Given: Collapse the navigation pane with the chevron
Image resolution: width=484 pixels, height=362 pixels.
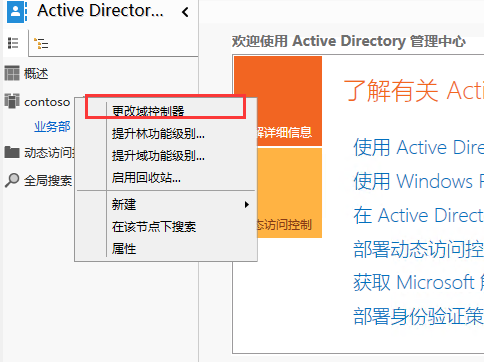Looking at the screenshot, I should [x=185, y=12].
